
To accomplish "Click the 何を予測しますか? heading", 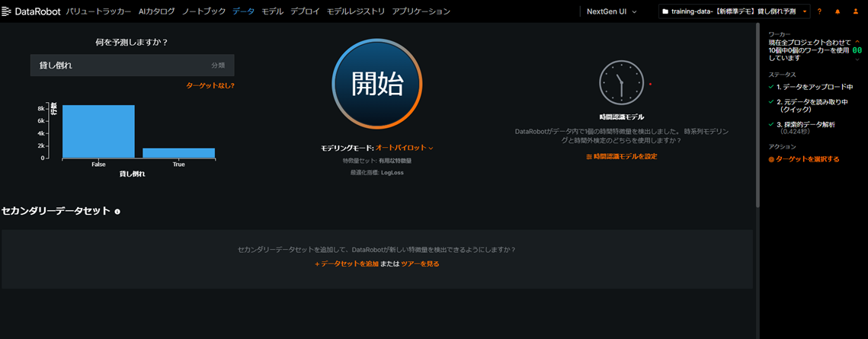I will point(132,42).
